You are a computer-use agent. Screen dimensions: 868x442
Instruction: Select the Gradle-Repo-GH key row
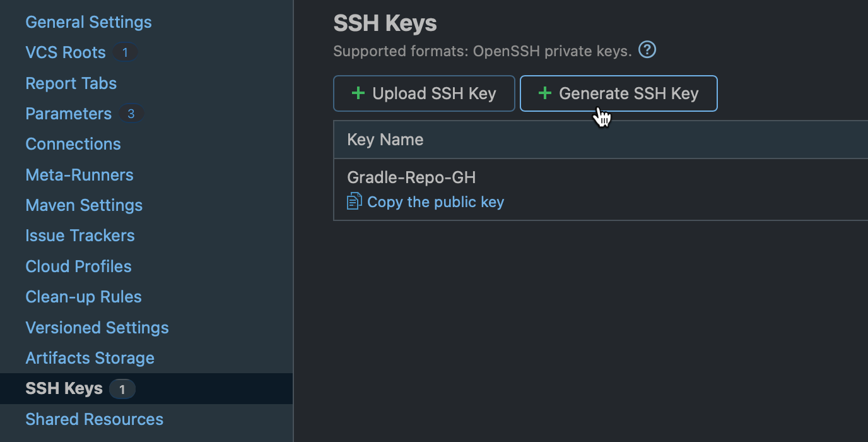pyautogui.click(x=411, y=177)
